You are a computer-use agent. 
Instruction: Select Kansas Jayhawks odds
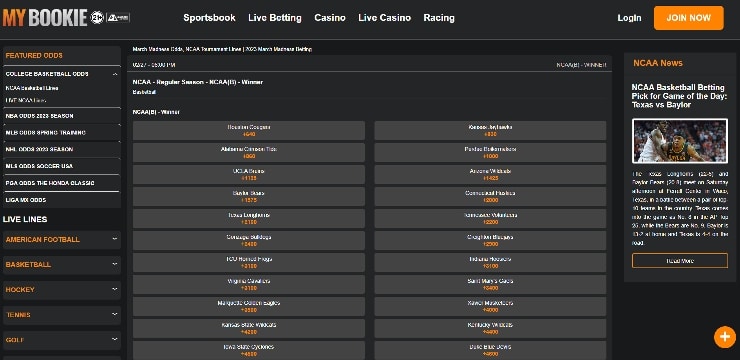[490, 131]
